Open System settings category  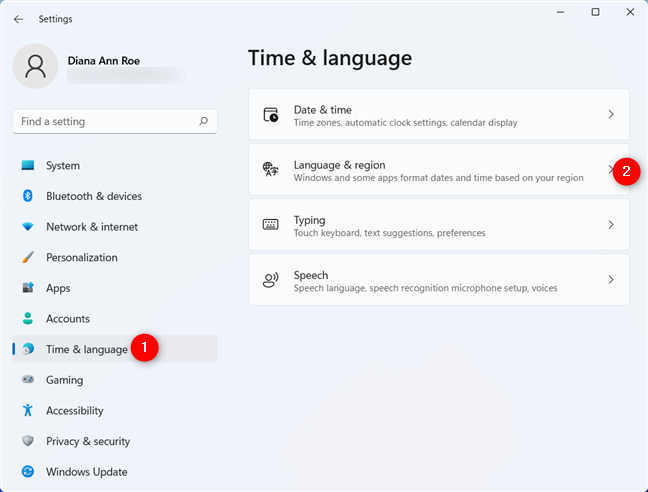click(115, 165)
